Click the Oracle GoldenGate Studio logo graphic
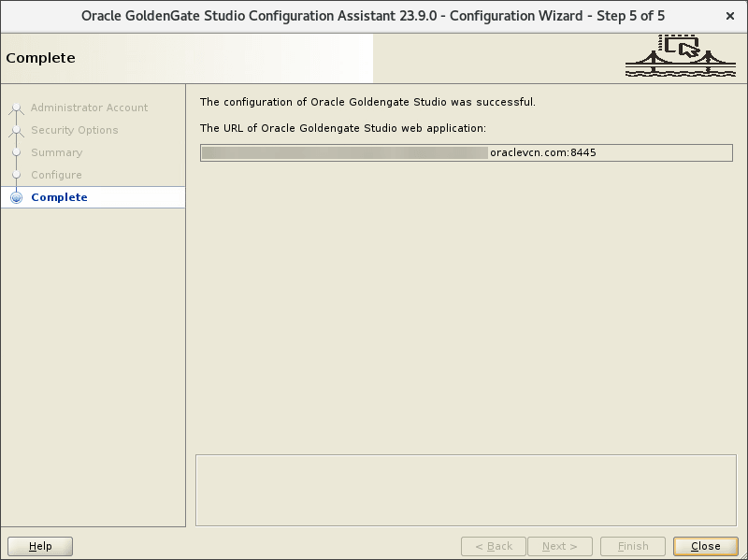Image resolution: width=748 pixels, height=560 pixels. pyautogui.click(x=681, y=57)
